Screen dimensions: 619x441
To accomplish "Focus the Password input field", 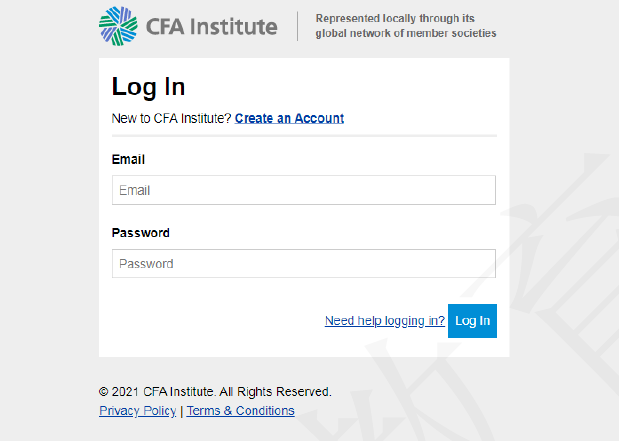I will (x=304, y=264).
